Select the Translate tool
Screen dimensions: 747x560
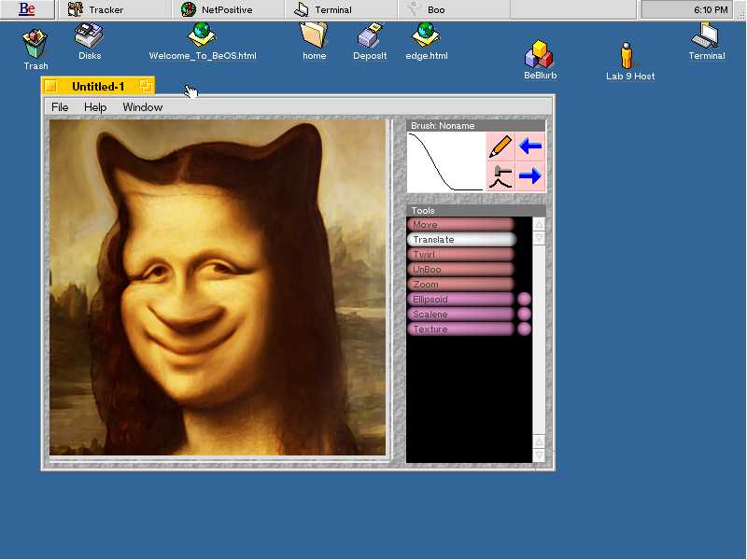pos(461,239)
